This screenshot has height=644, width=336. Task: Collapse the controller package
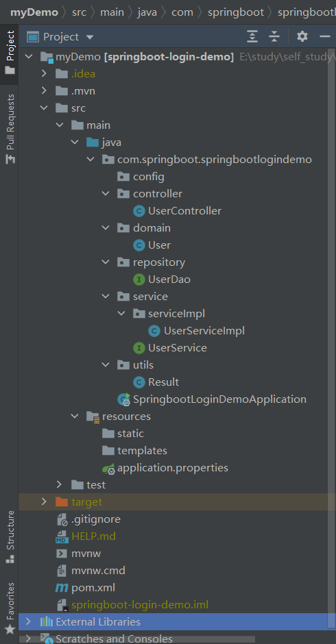coord(106,193)
